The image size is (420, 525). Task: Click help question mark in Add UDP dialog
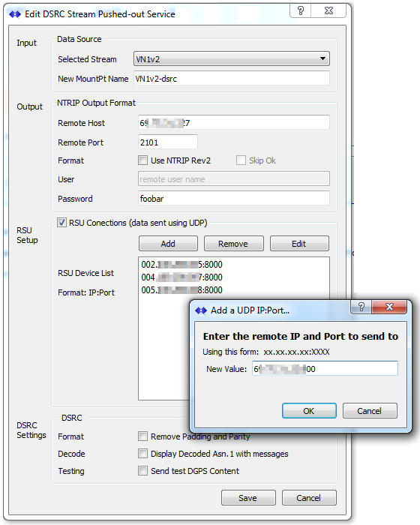(361, 307)
